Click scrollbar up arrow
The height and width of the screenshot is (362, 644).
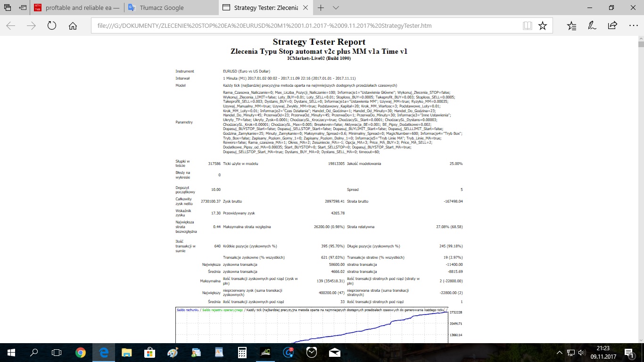point(641,38)
